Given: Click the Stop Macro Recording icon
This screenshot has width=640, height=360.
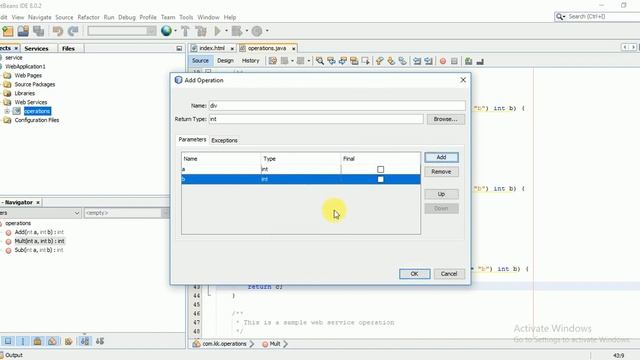Looking at the screenshot, I should click(x=454, y=61).
